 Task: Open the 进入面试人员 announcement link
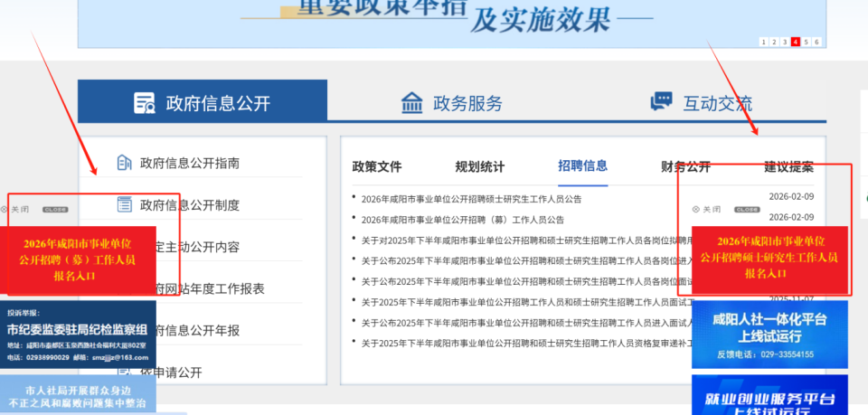(526, 323)
